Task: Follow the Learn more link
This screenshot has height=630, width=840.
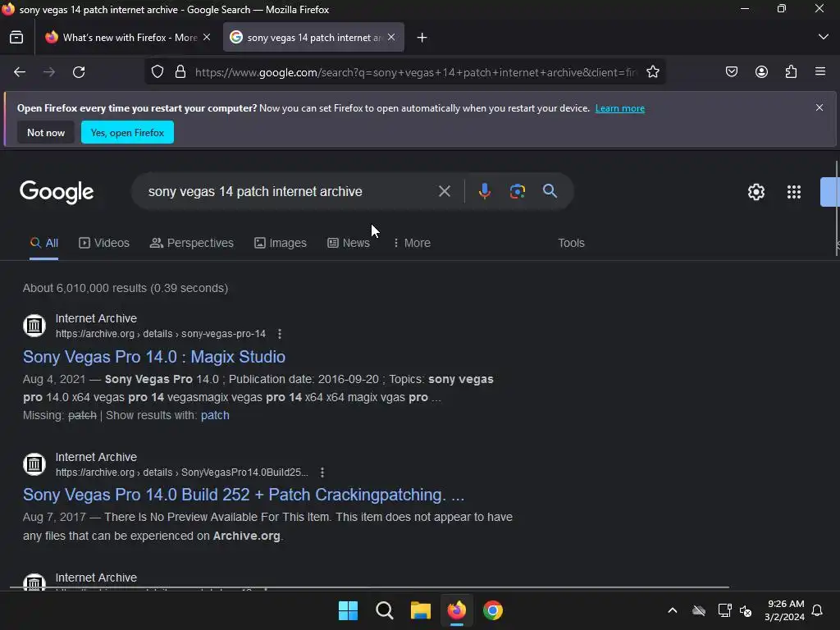Action: [620, 108]
